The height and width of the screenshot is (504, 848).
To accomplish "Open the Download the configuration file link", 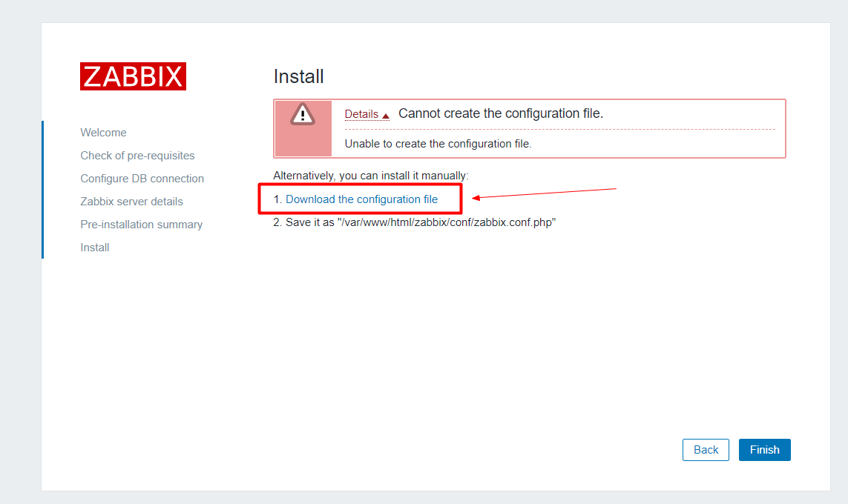I will [361, 199].
